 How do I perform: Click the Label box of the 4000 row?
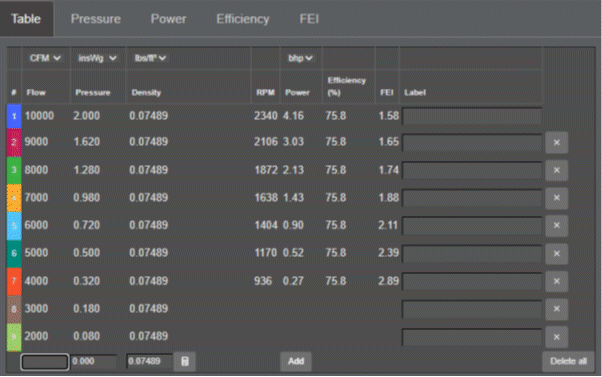point(472,281)
